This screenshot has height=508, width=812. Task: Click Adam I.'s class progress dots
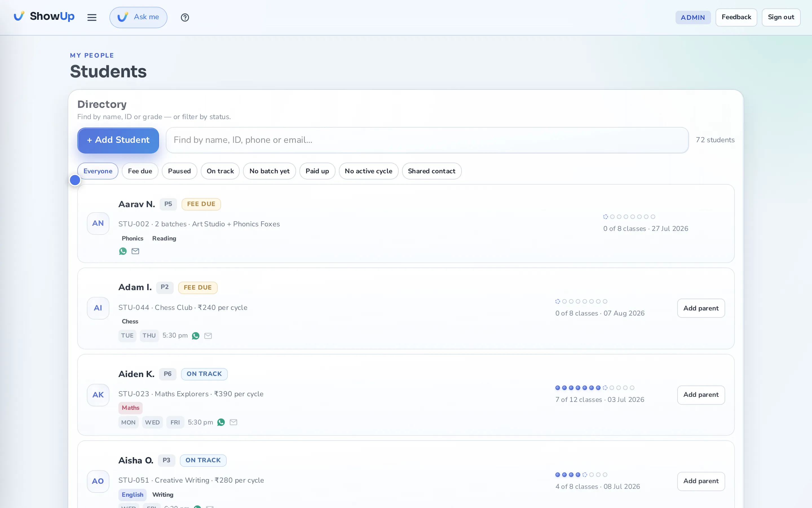(x=581, y=301)
